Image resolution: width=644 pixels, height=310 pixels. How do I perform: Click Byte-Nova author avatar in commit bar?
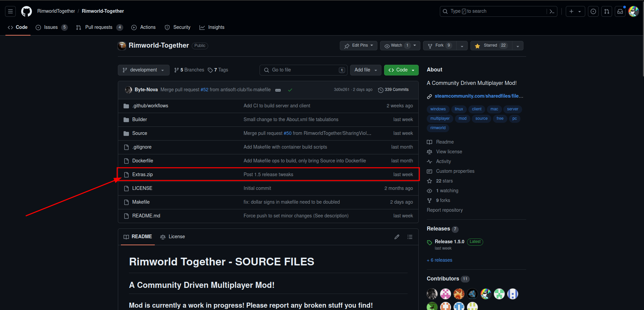[128, 90]
